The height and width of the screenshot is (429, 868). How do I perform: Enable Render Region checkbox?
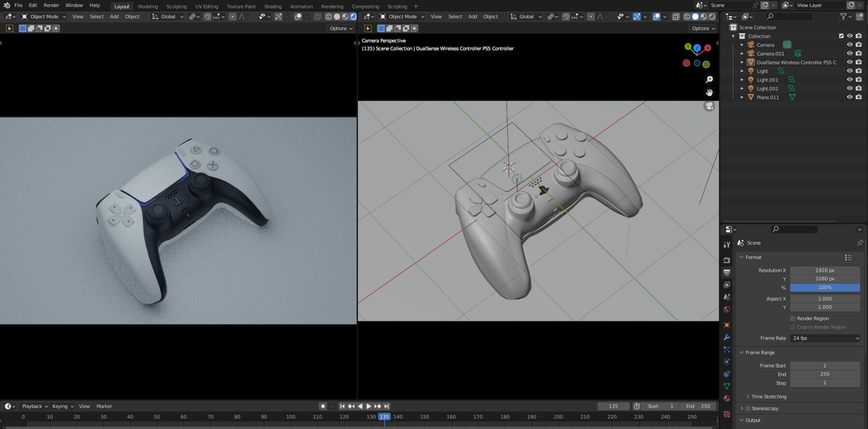(x=793, y=319)
